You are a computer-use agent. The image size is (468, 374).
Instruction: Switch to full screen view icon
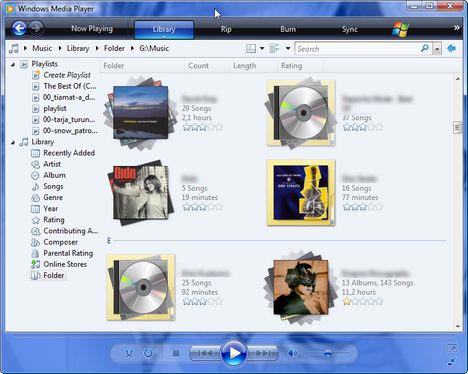(x=452, y=348)
